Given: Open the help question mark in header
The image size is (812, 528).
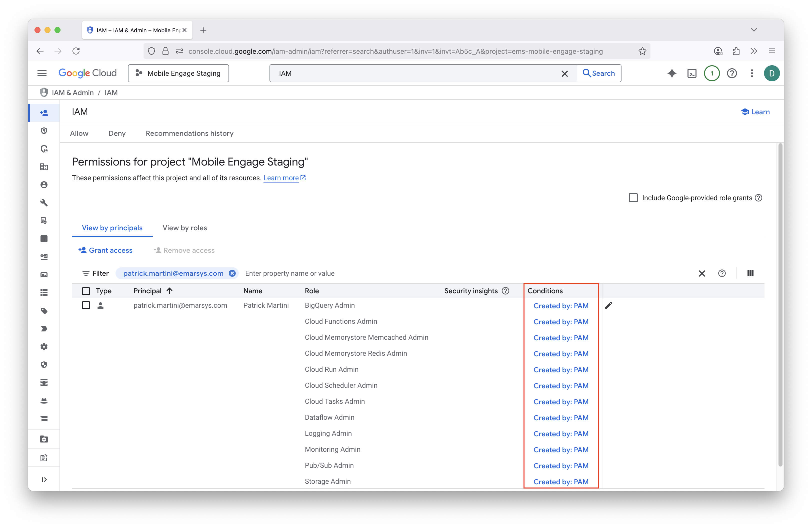Looking at the screenshot, I should coord(732,73).
